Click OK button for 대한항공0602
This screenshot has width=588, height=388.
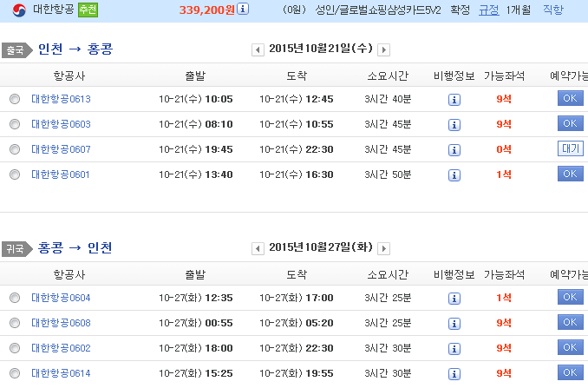[571, 347]
